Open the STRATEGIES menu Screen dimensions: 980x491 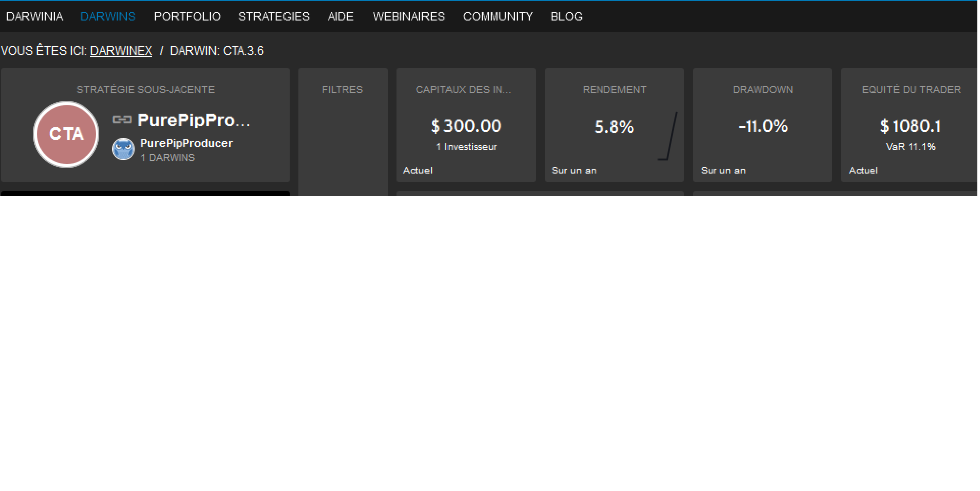coord(274,16)
